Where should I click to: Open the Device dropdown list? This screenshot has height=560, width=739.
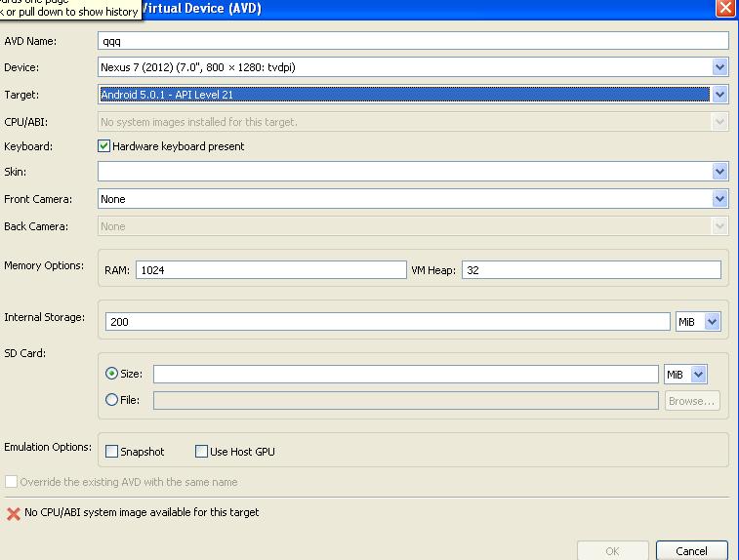(x=719, y=67)
